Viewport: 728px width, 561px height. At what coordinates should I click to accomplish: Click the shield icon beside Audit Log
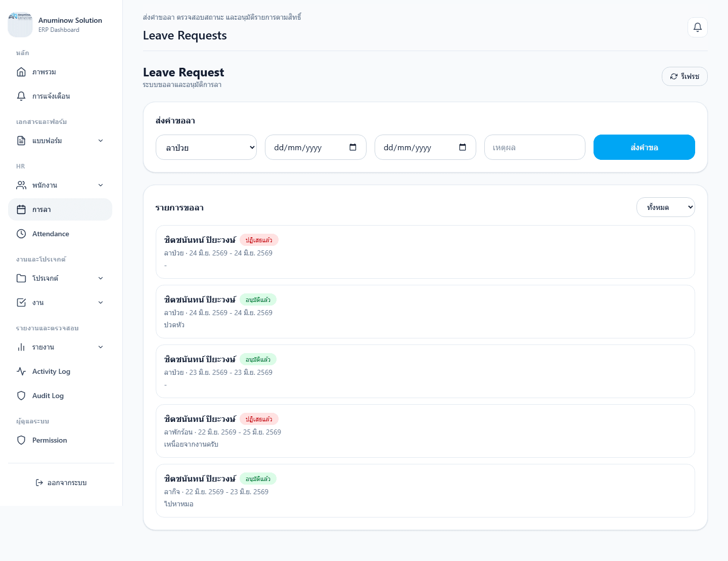[21, 396]
